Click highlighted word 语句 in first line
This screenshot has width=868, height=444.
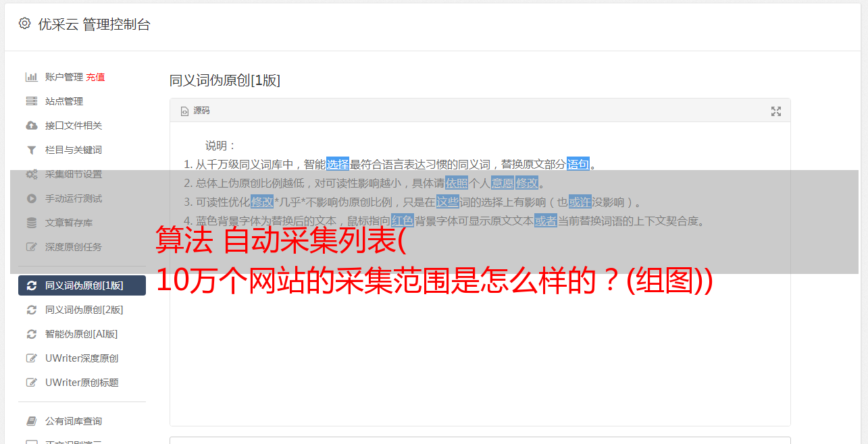(x=578, y=164)
